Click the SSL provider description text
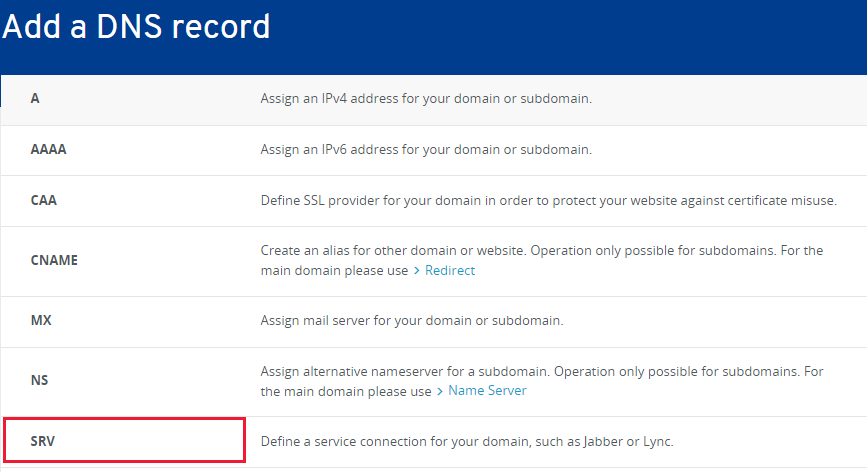Image resolution: width=867 pixels, height=472 pixels. click(549, 200)
